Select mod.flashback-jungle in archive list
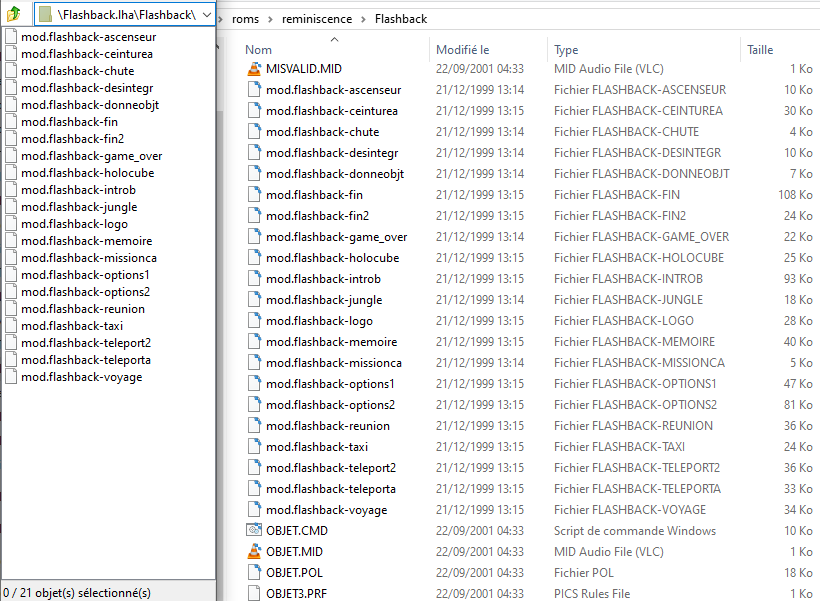This screenshot has height=601, width=820. click(79, 207)
